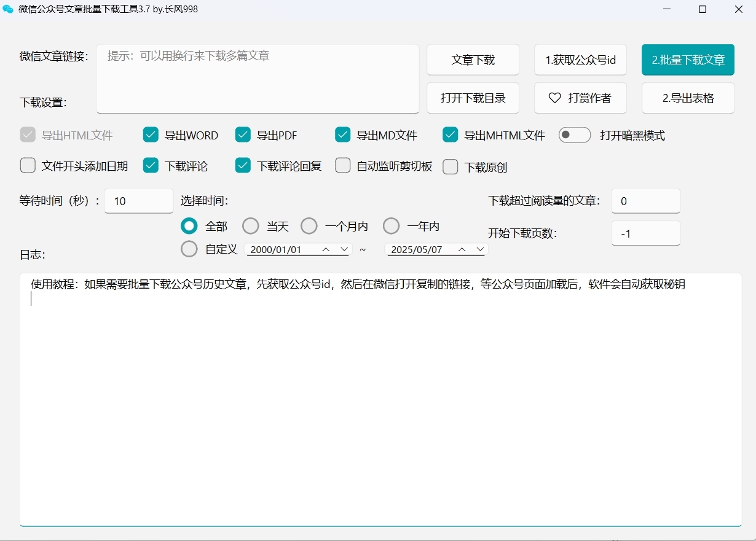Uncheck 导出MHTML文件 option
Image resolution: width=756 pixels, height=541 pixels.
click(451, 135)
